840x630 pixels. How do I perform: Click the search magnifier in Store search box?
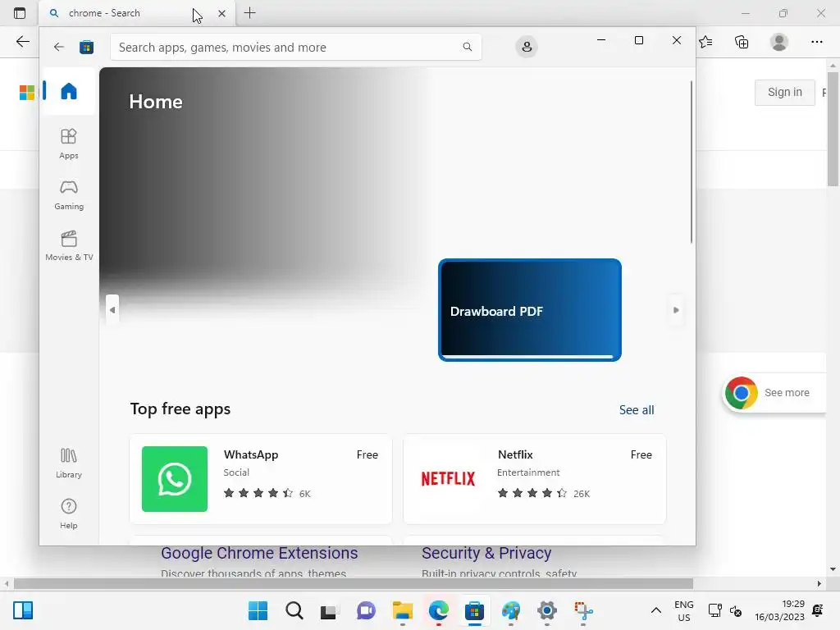coord(467,47)
